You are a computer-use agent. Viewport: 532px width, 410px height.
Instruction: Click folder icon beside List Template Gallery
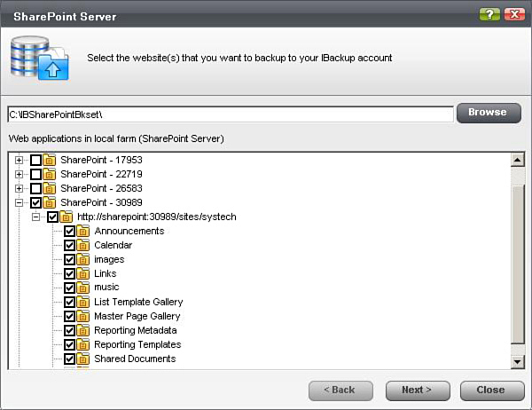click(83, 302)
